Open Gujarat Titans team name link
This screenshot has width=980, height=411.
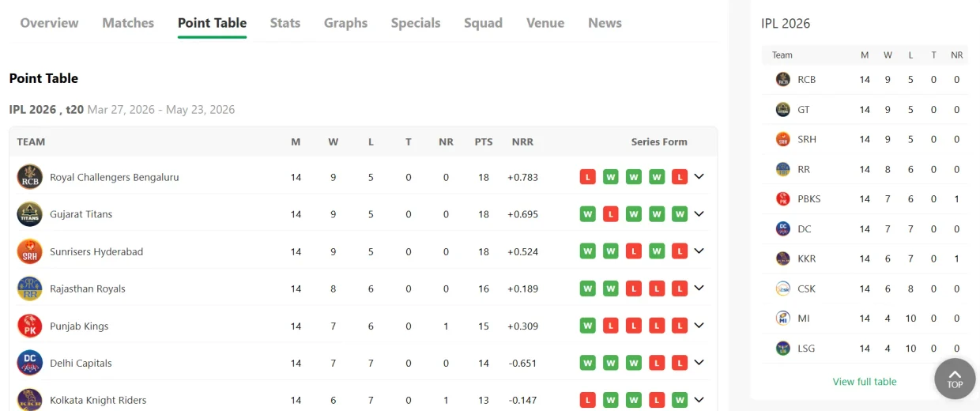[x=81, y=214]
